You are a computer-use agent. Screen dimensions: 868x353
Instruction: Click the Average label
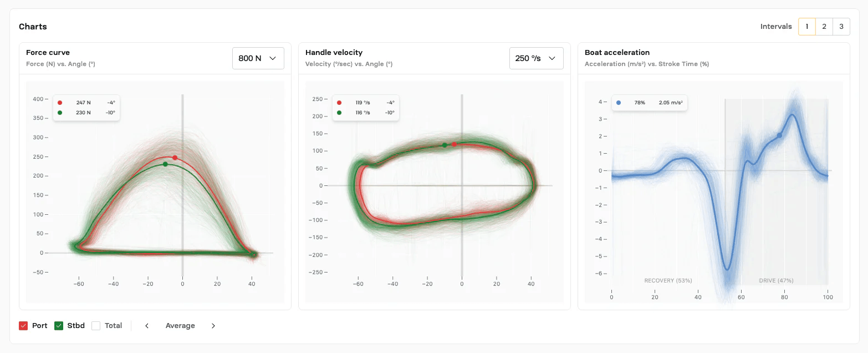tap(180, 326)
